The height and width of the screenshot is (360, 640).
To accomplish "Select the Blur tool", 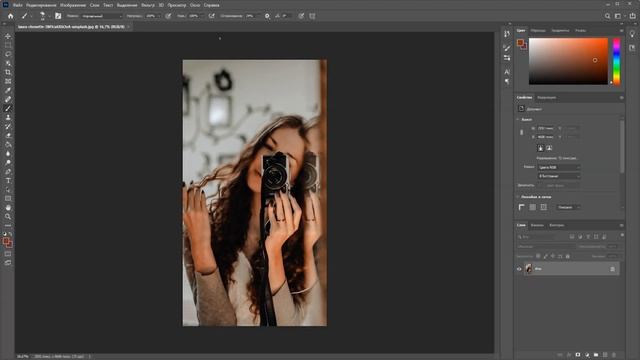I will 8,153.
